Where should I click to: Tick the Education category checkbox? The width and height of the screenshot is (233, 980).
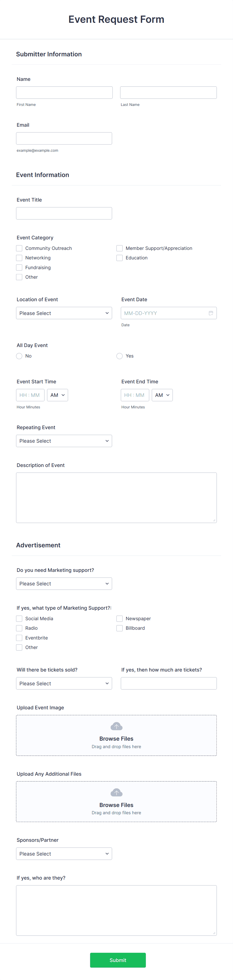120,258
